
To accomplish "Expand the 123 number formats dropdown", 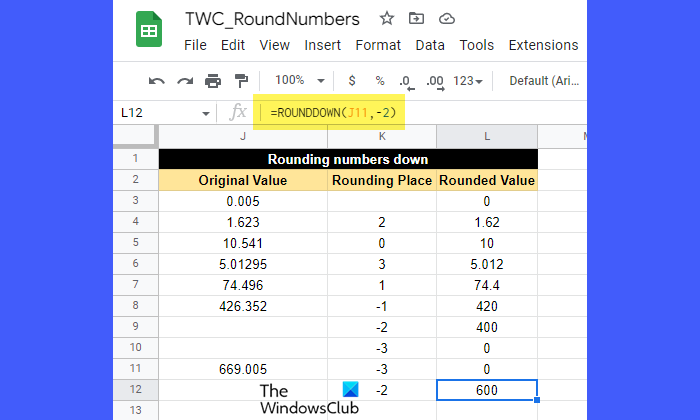I will point(468,81).
